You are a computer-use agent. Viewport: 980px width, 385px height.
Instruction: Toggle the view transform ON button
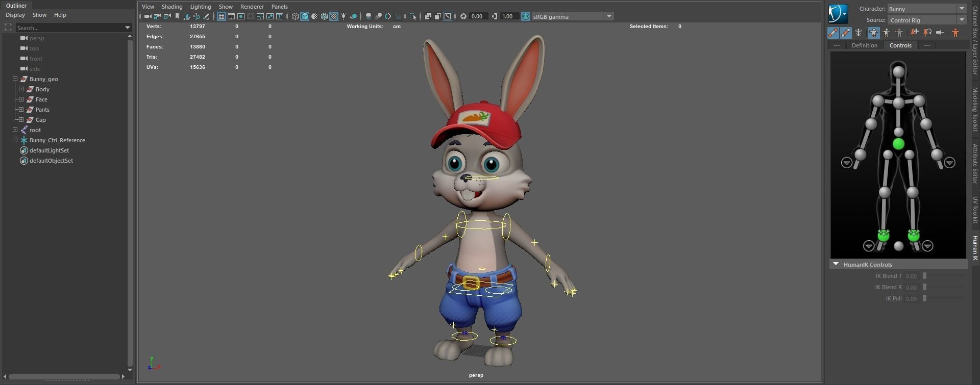(526, 16)
